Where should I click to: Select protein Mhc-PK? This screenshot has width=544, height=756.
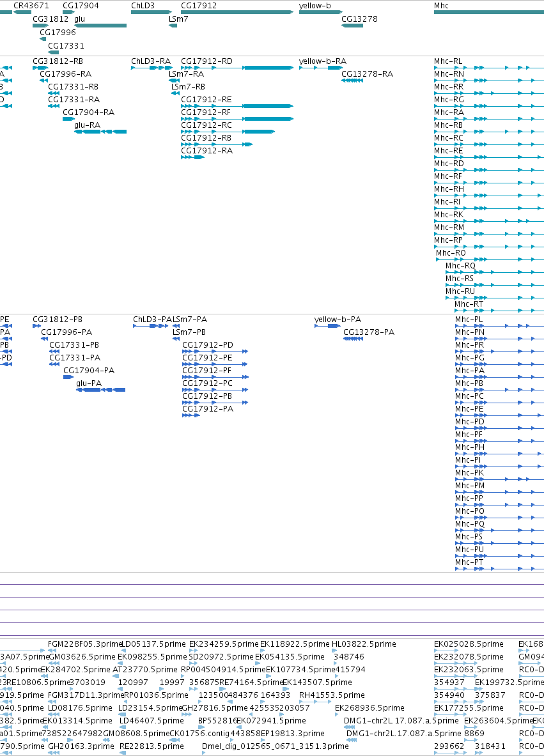point(469,472)
